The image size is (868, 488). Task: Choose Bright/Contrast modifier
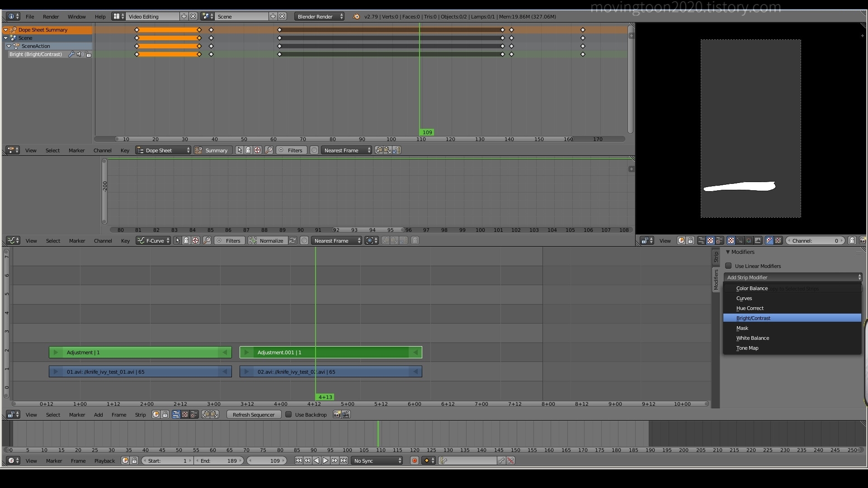(792, 318)
